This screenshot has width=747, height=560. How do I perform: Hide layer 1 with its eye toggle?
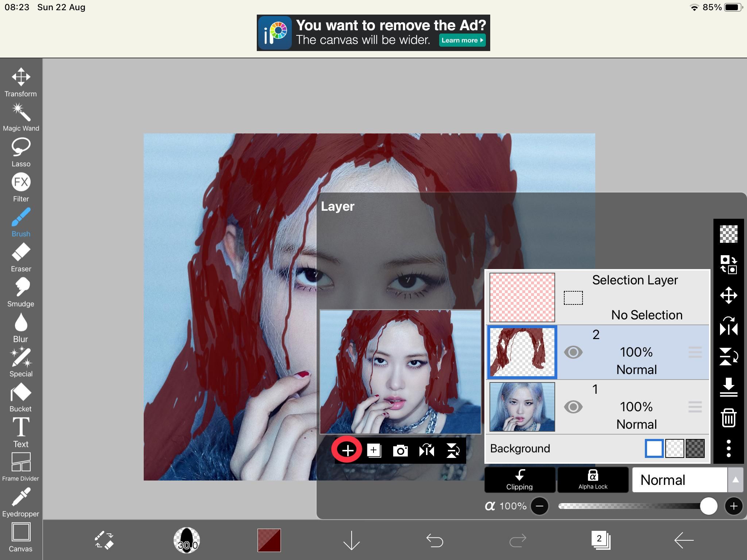(573, 407)
